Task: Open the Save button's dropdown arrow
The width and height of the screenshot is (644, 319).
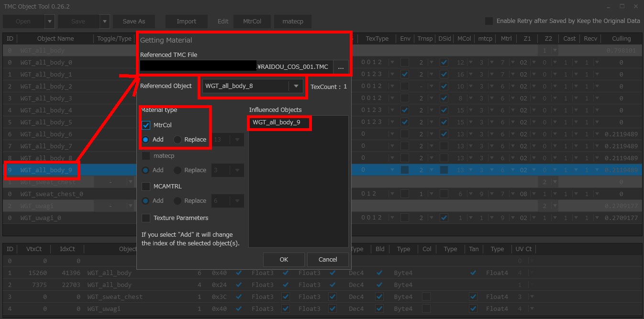Action: point(103,21)
